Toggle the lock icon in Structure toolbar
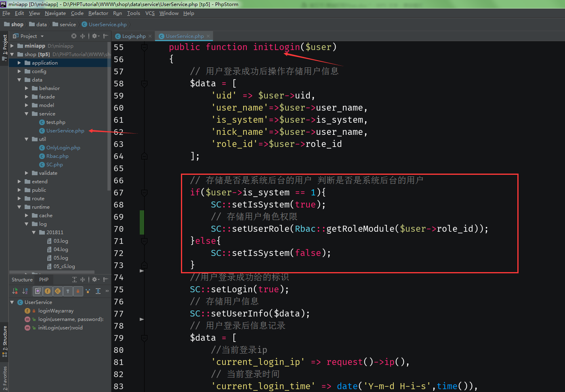This screenshot has height=392, width=565. pyautogui.click(x=78, y=291)
